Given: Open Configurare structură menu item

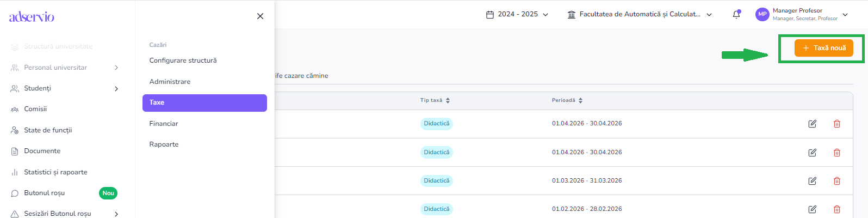Looking at the screenshot, I should 183,60.
